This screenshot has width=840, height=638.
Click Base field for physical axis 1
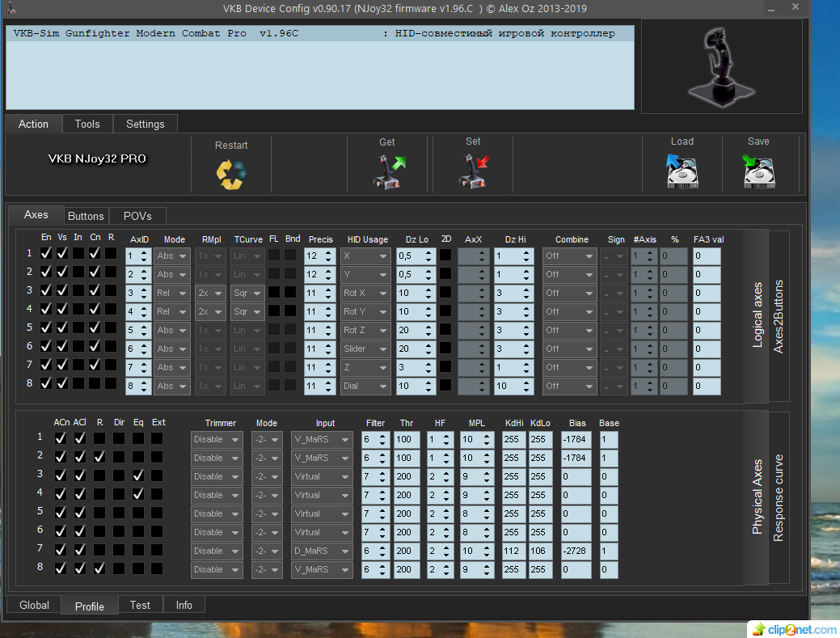[x=609, y=439]
